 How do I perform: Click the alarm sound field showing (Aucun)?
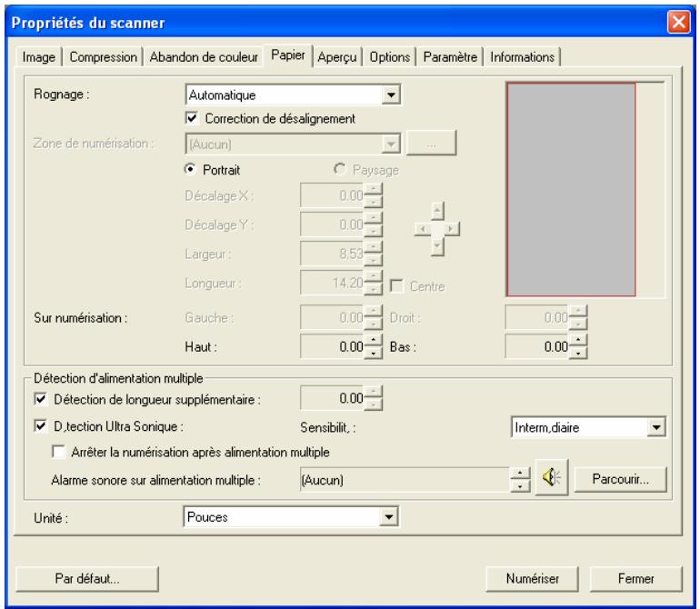click(405, 480)
